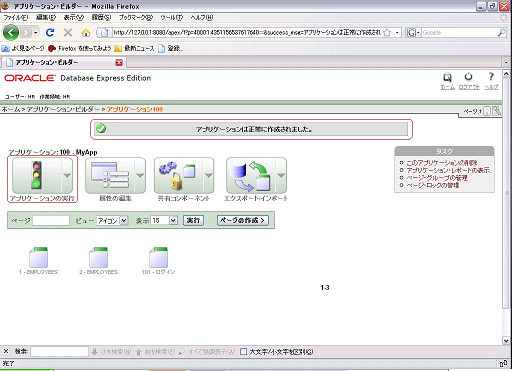Click the ログアウト power icon
Image resolution: width=512 pixels, height=371 pixels.
(x=468, y=77)
